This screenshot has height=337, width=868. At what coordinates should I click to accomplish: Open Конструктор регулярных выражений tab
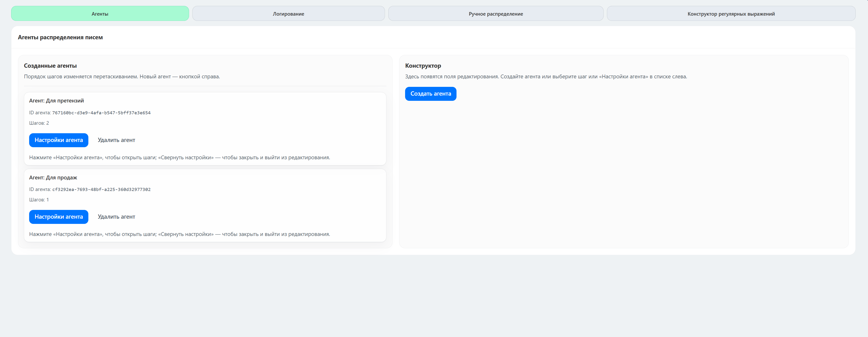[x=731, y=14]
